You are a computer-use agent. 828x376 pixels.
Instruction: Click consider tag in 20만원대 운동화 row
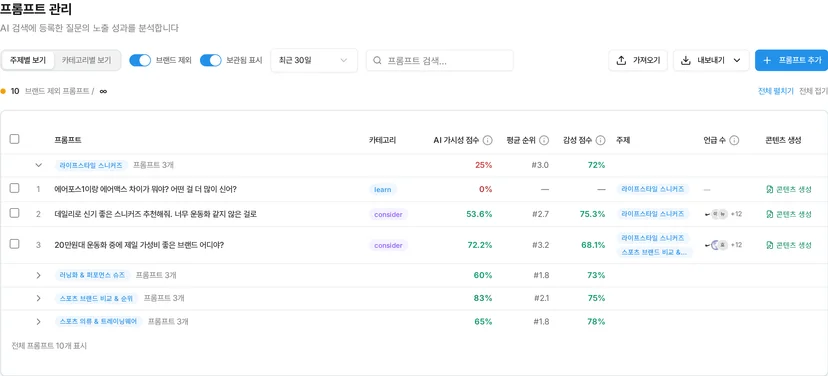pos(389,246)
